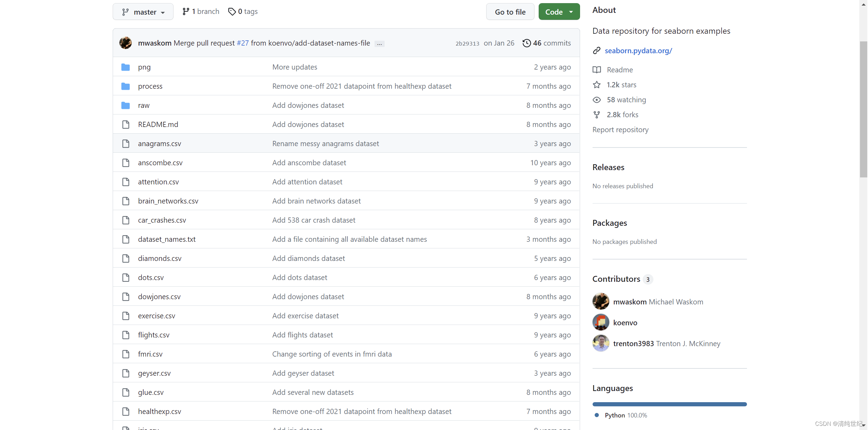Click the fork icon beside 2.8k forks

[597, 115]
